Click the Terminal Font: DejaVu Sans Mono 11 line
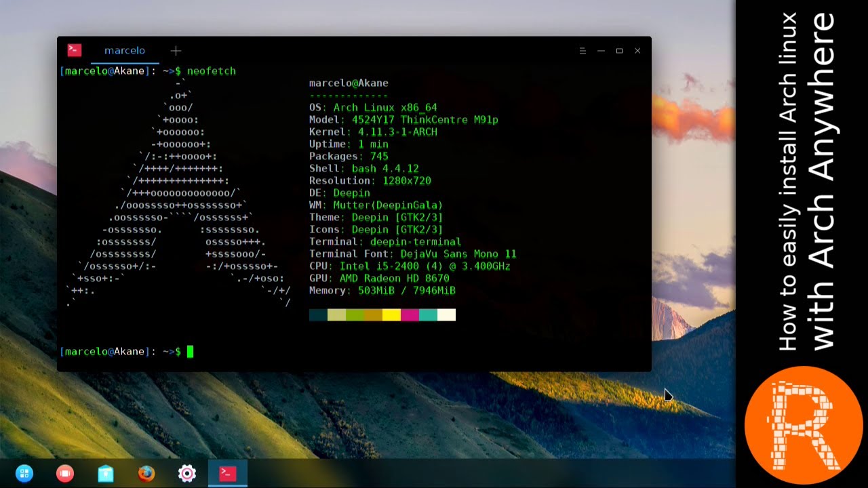 click(413, 253)
